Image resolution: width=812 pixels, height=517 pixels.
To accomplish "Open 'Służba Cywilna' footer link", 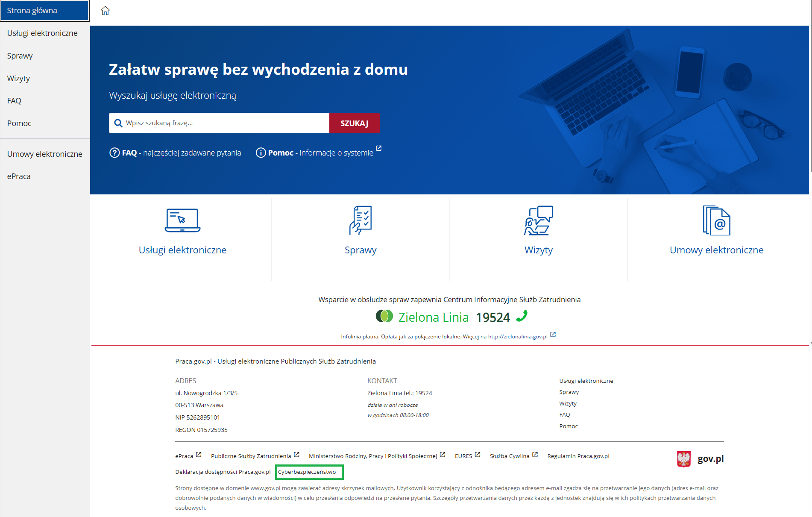I will pos(510,456).
